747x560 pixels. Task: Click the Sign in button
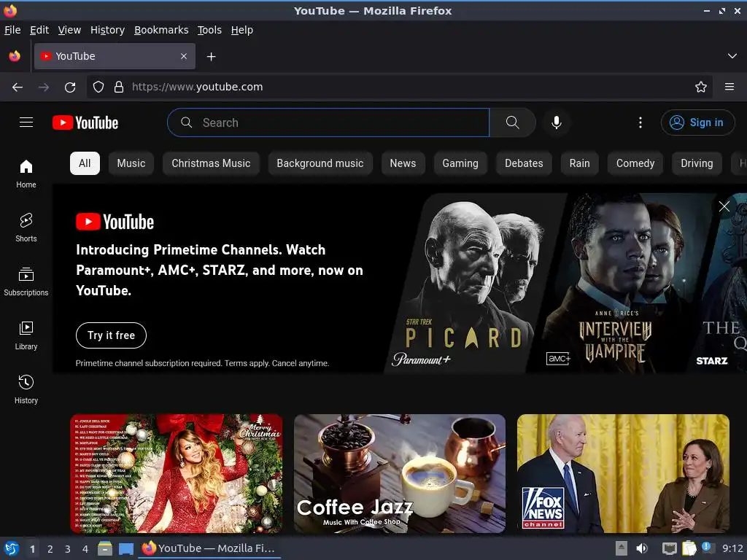(x=698, y=122)
